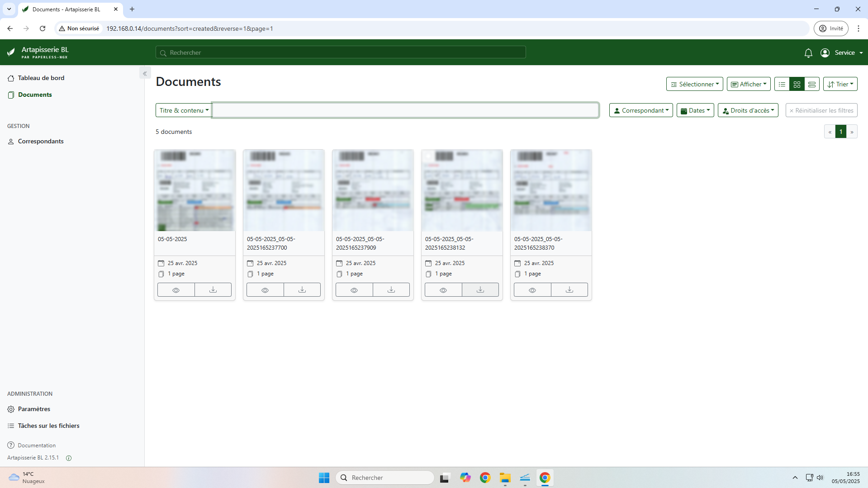Image resolution: width=868 pixels, height=488 pixels.
Task: Open the Titre & contenu search type dropdown
Action: coord(184,110)
